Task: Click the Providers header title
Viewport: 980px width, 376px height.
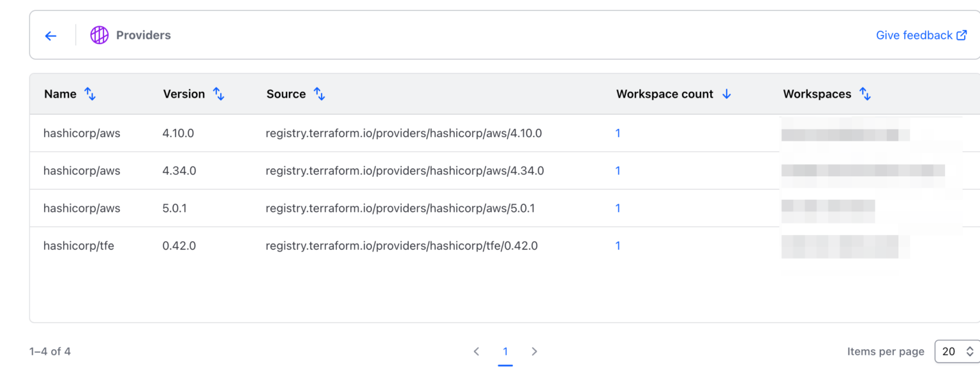Action: point(143,35)
